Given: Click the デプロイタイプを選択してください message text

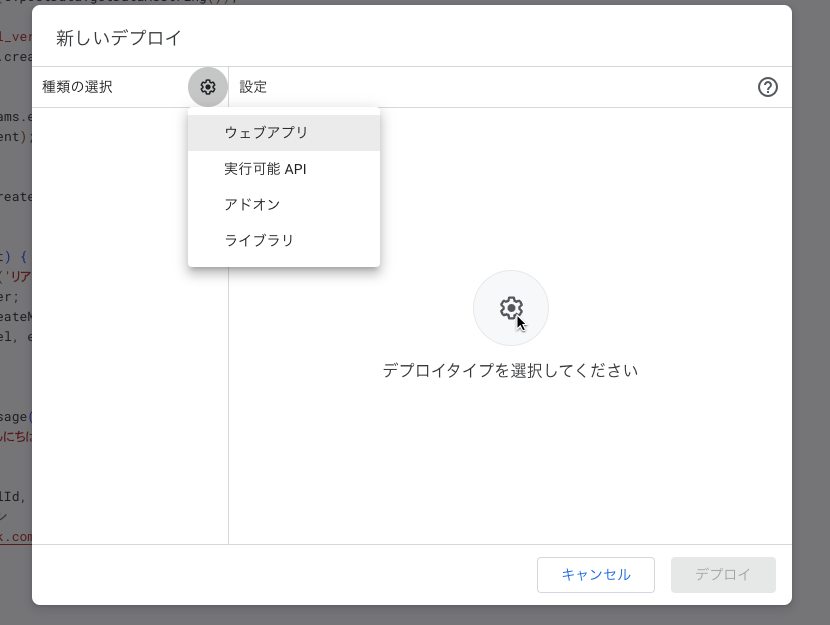Looking at the screenshot, I should pyautogui.click(x=510, y=370).
